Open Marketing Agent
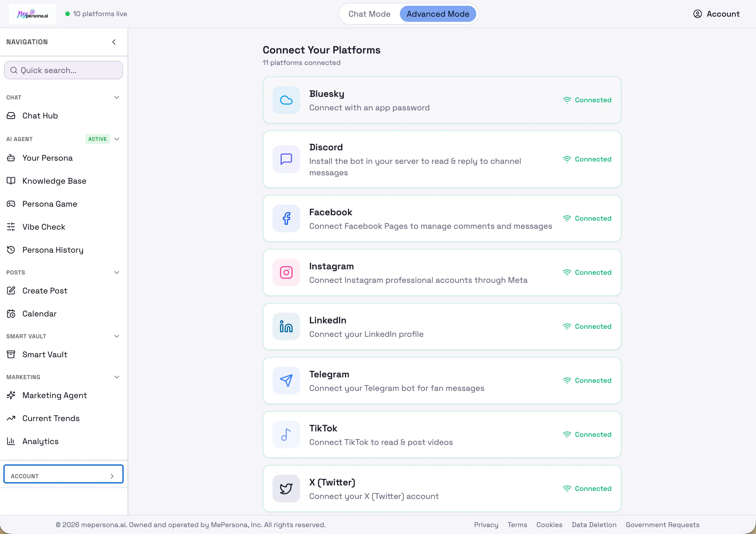 click(64, 395)
